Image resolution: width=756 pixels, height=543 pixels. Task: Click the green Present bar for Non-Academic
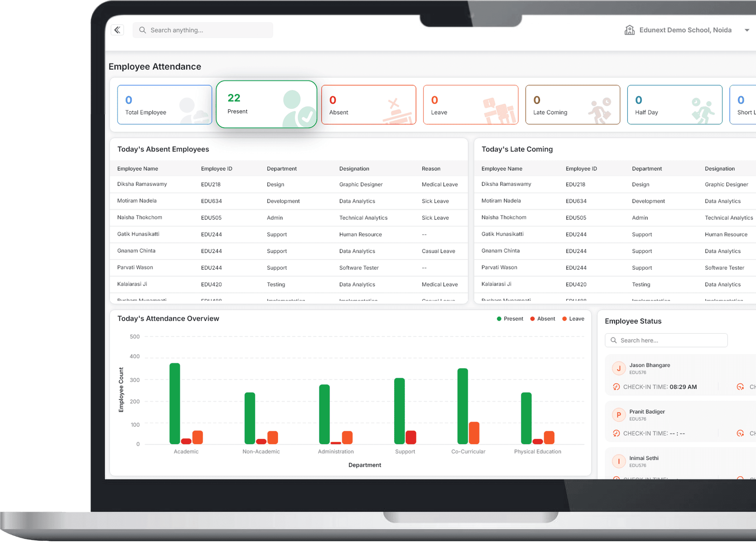250,418
